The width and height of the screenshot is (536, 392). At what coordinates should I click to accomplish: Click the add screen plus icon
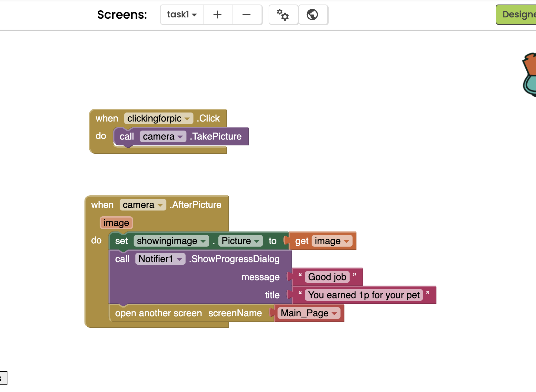218,15
